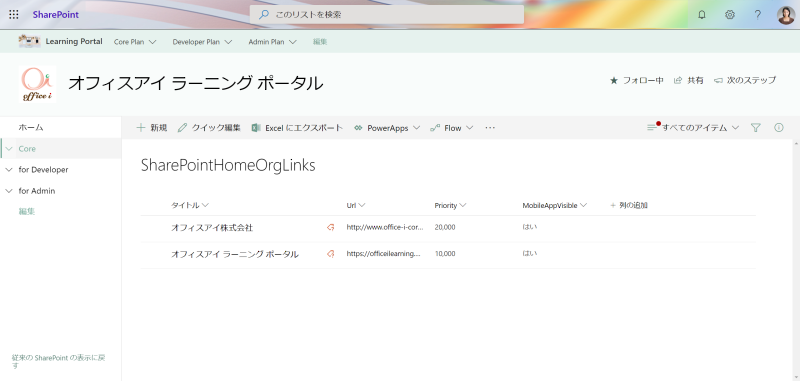Click the Learning Portal site thumbnail
Viewport: 800px width, 381px height.
(x=29, y=41)
